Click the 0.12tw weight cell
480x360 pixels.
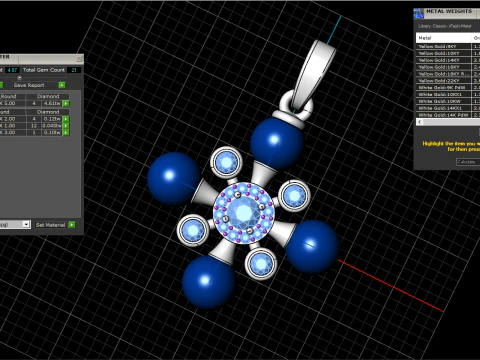click(52, 119)
